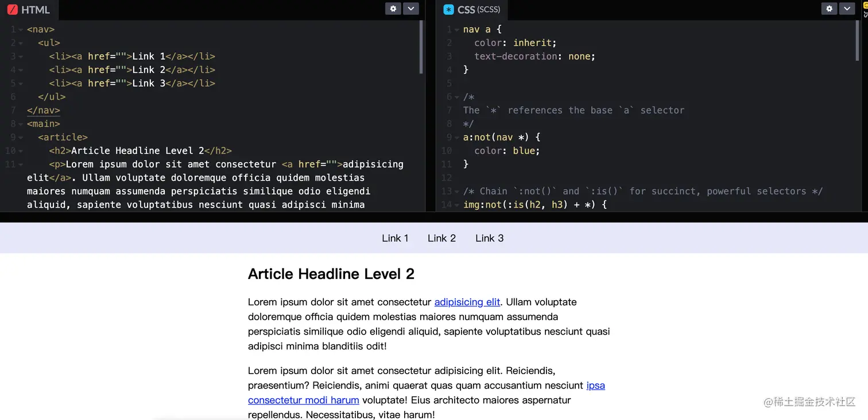Click the closing </nav> tag in HTML
The width and height of the screenshot is (868, 420).
pos(43,110)
